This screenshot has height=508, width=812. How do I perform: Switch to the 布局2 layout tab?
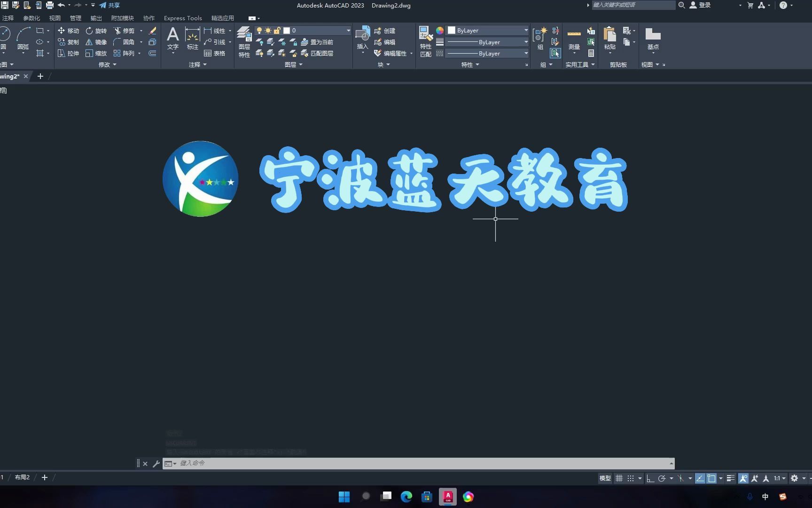click(x=22, y=477)
